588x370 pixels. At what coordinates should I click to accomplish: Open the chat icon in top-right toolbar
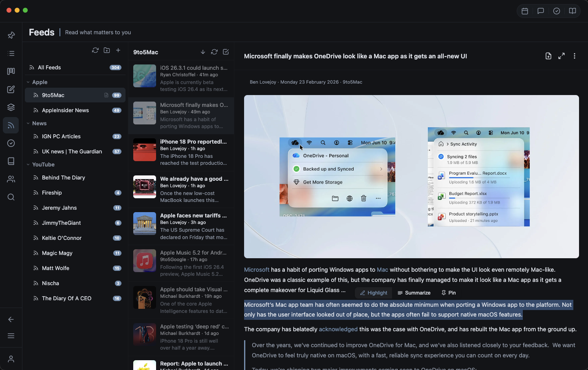(540, 11)
